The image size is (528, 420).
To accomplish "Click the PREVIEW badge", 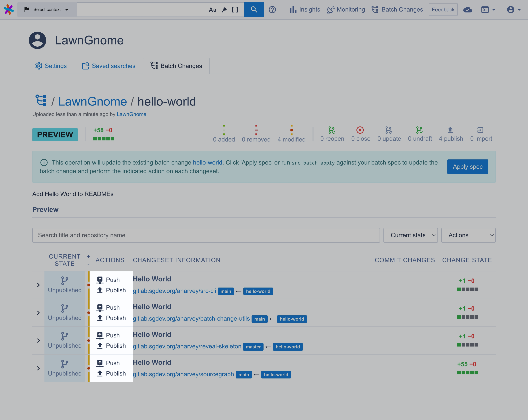I will coord(55,134).
